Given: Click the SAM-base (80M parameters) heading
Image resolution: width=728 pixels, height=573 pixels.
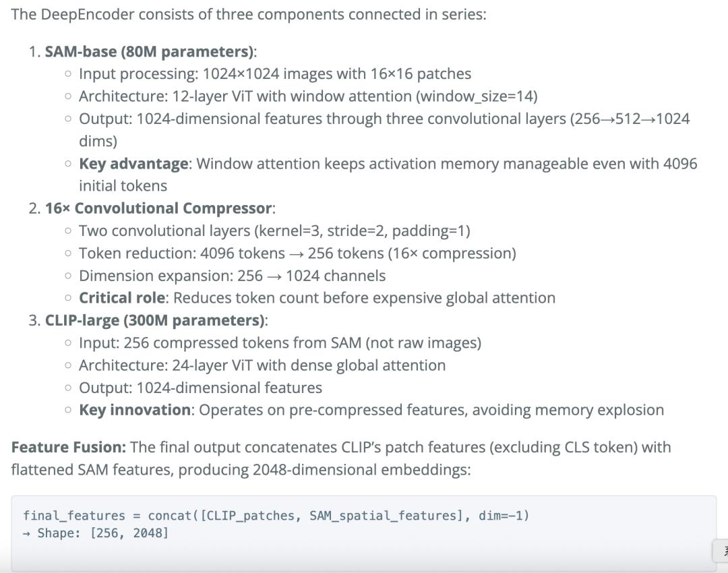Looking at the screenshot, I should [x=150, y=52].
